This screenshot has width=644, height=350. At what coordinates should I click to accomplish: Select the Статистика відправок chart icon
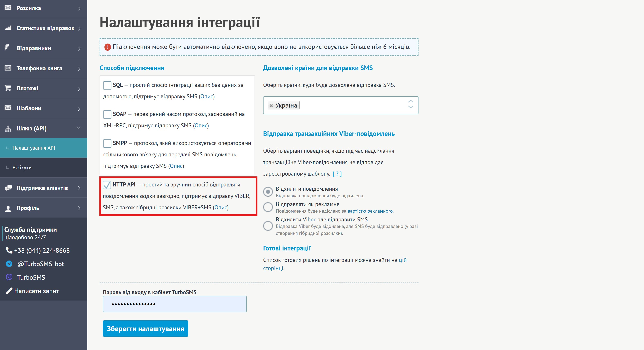tap(8, 28)
